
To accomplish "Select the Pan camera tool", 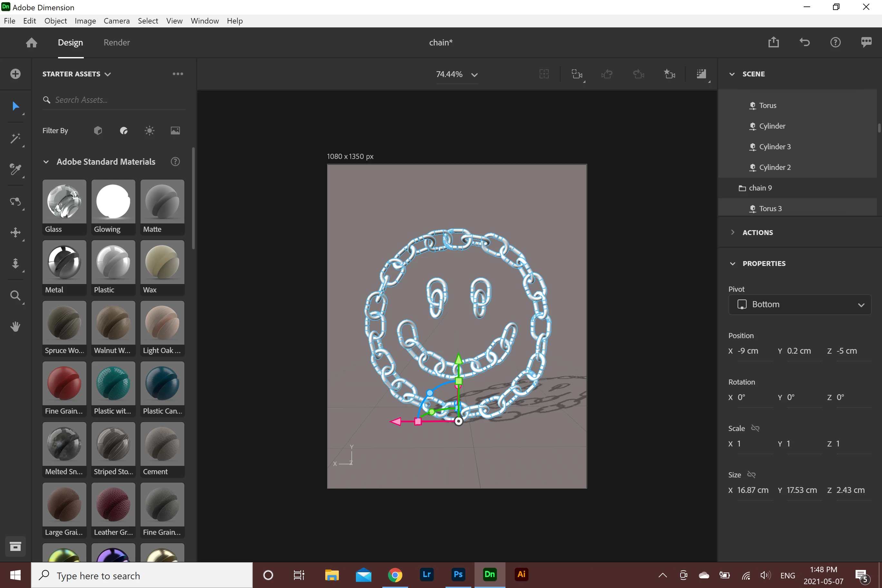I will click(x=15, y=232).
